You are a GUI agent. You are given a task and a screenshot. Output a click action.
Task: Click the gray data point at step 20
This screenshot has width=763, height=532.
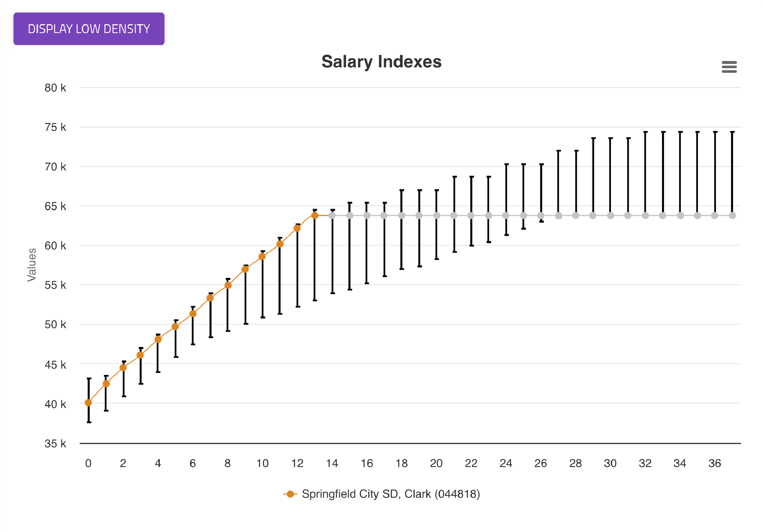coord(437,216)
